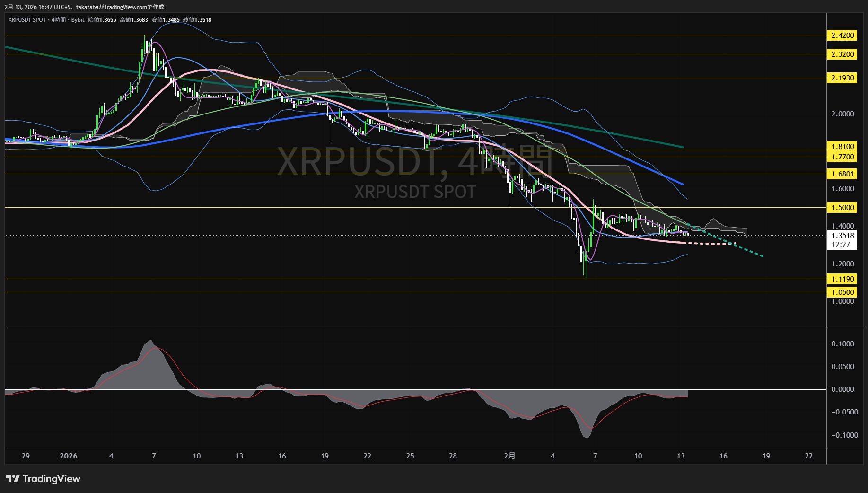
Task: Click the 2.0000 value on the price scale
Action: click(842, 114)
